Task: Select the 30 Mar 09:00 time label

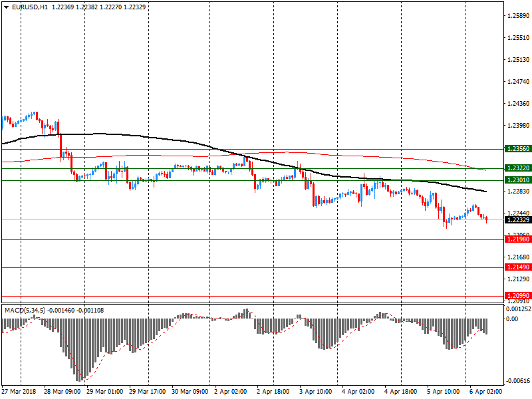Action: [x=190, y=391]
